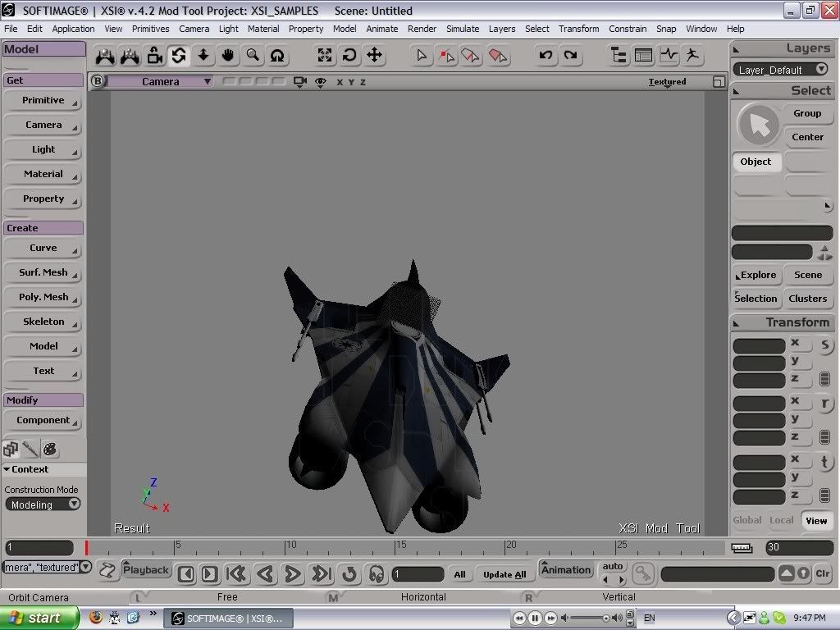Viewport: 840px width, 630px height.
Task: Click the key icon beside auto
Action: click(x=643, y=573)
